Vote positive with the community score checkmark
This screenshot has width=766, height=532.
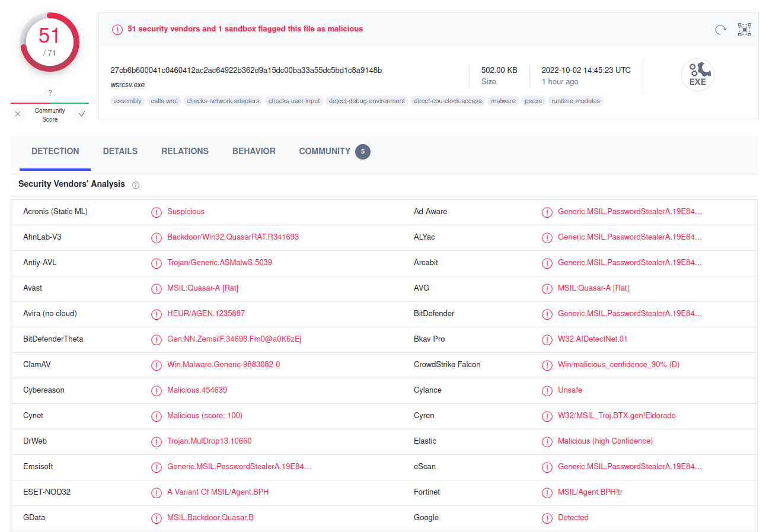(82, 114)
